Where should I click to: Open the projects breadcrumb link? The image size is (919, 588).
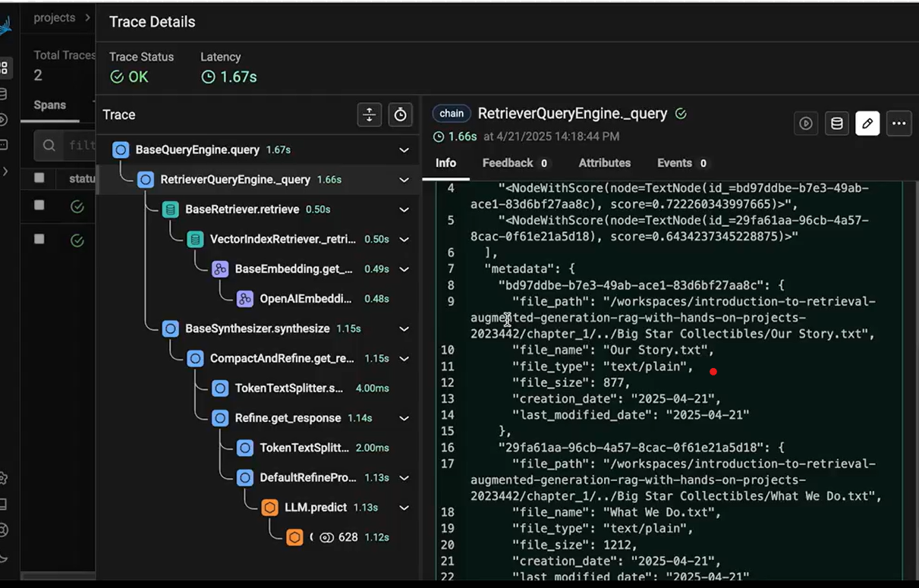[54, 17]
